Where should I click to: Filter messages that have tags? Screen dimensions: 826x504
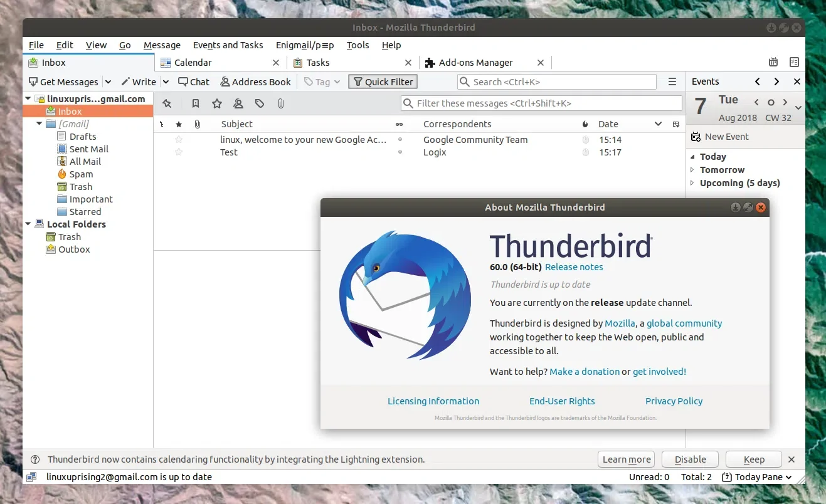coord(260,103)
